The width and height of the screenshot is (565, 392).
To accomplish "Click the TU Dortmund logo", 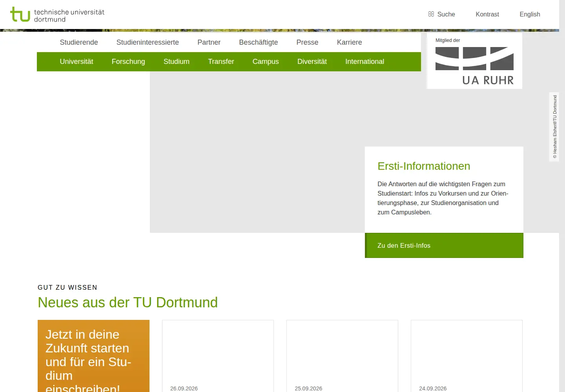I will point(57,15).
